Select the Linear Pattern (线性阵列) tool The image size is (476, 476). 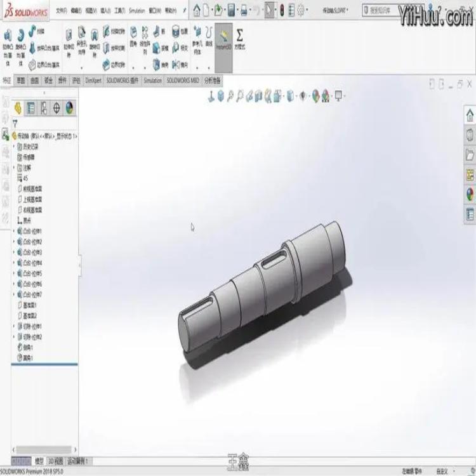point(145,40)
